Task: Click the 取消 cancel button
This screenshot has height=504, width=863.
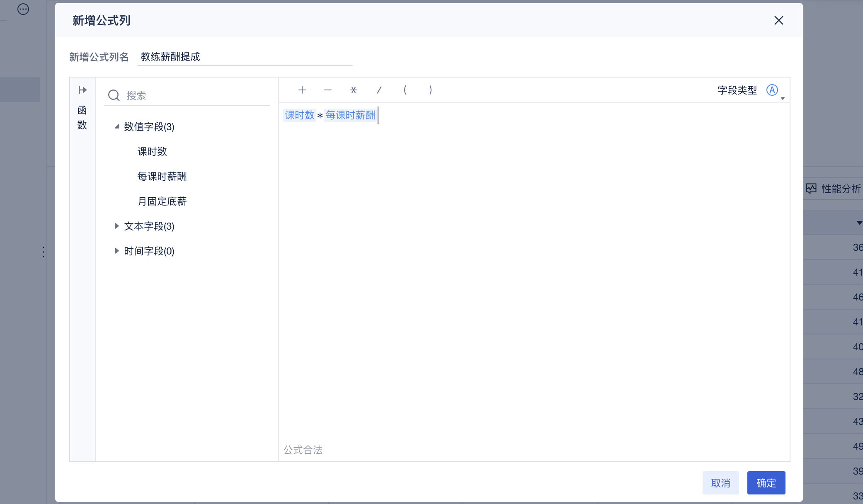Action: [720, 483]
